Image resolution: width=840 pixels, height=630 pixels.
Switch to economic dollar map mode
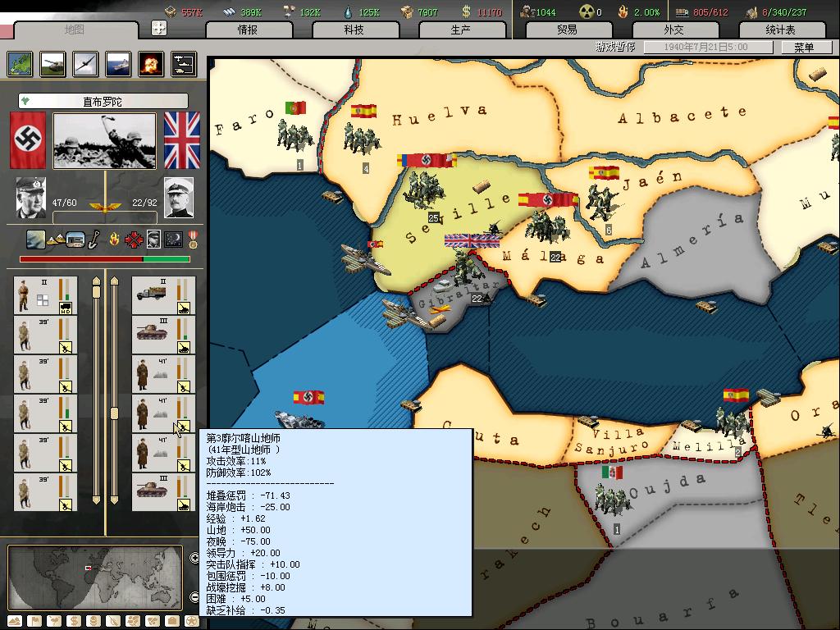[x=74, y=622]
